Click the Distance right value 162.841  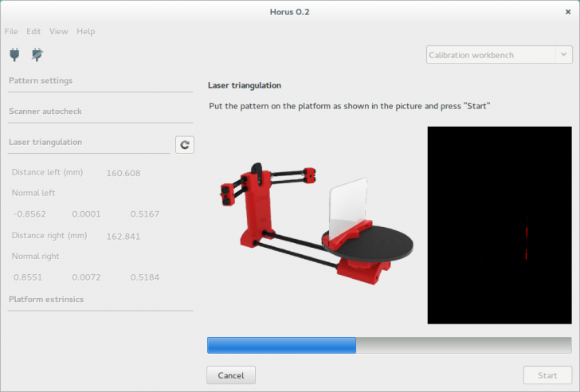123,237
